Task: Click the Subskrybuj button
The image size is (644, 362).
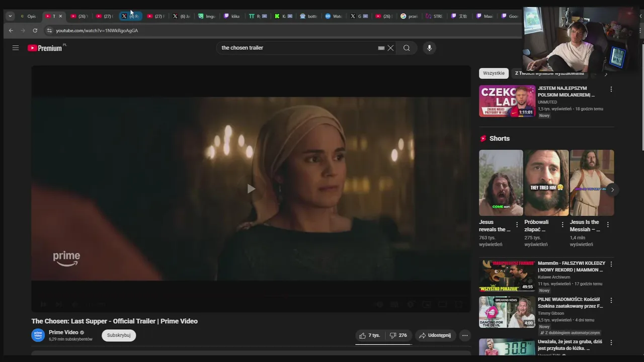Action: pos(119,335)
